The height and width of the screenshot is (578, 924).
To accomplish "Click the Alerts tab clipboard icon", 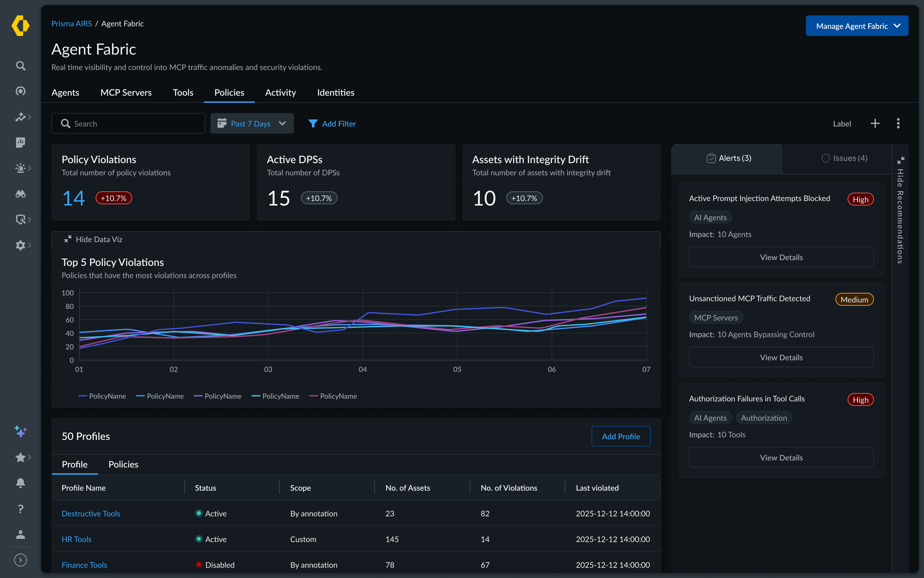I will 711,158.
